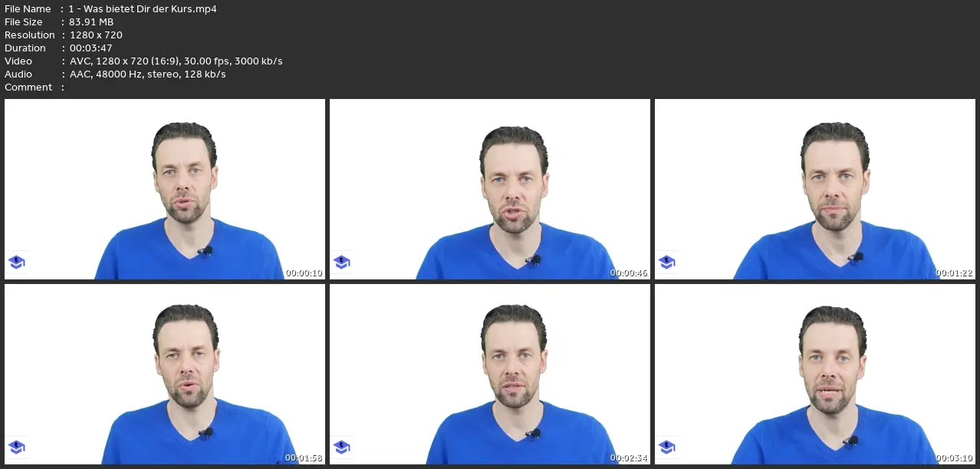Click the 00:00:46 timestamp label
This screenshot has height=469, width=980.
click(x=630, y=273)
